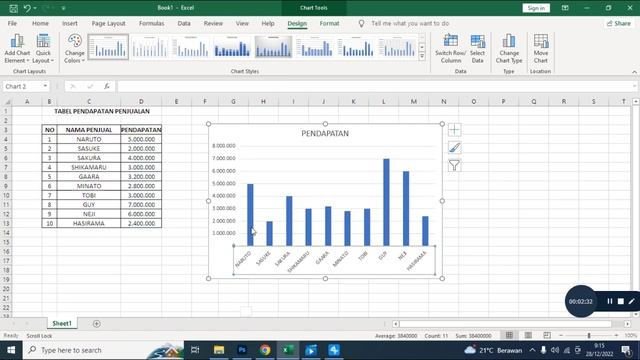
Task: Click the Undo arrow
Action: coord(27,8)
